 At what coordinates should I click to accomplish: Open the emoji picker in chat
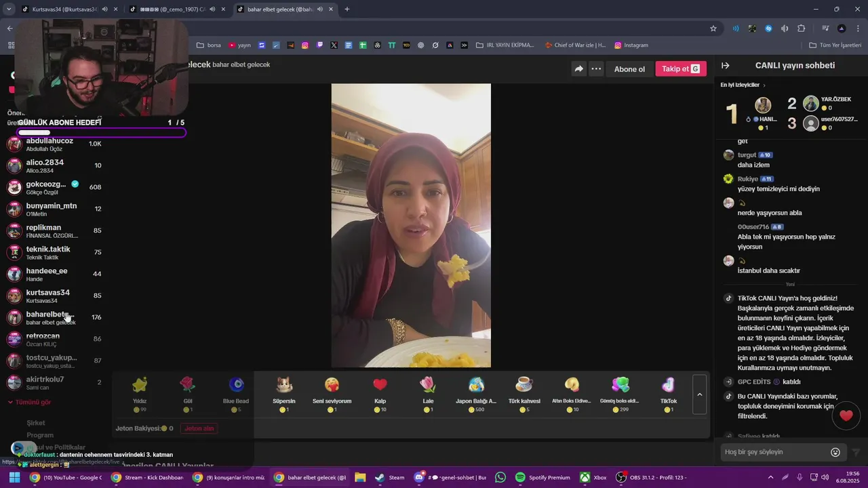835,452
